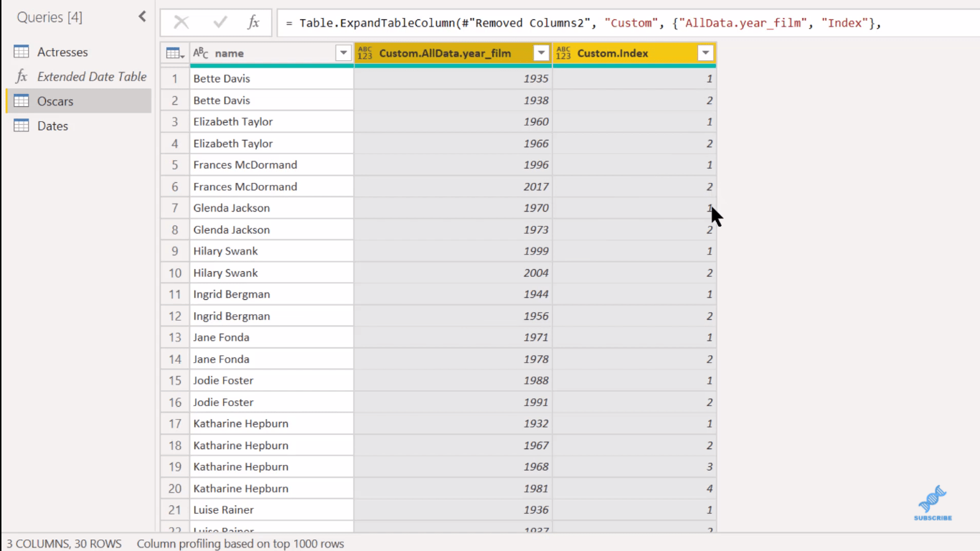Click the ABC data type icon of name column
The height and width of the screenshot is (551, 980).
pyautogui.click(x=201, y=53)
